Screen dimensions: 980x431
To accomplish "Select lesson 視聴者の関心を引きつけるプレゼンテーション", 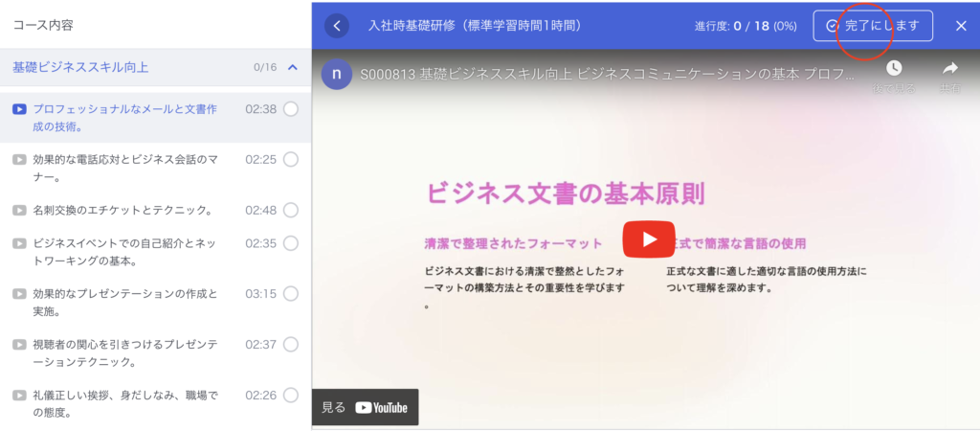I will [125, 352].
